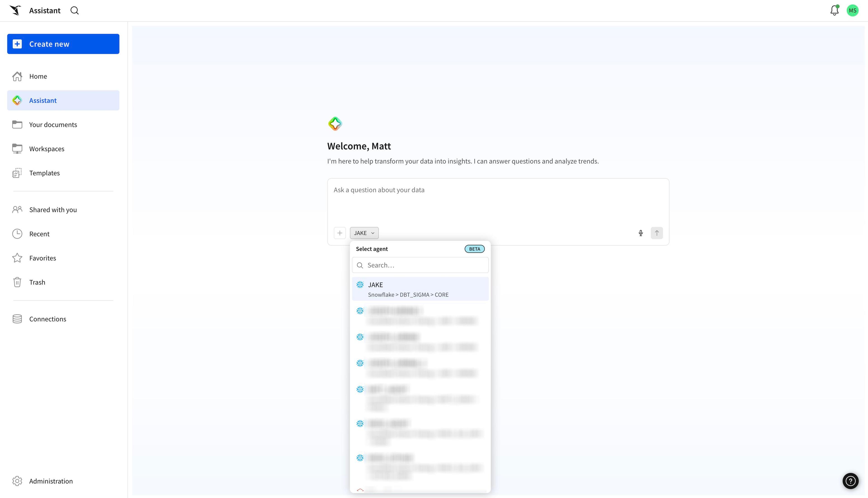Click the Recent clock icon
The width and height of the screenshot is (868, 498).
17,234
